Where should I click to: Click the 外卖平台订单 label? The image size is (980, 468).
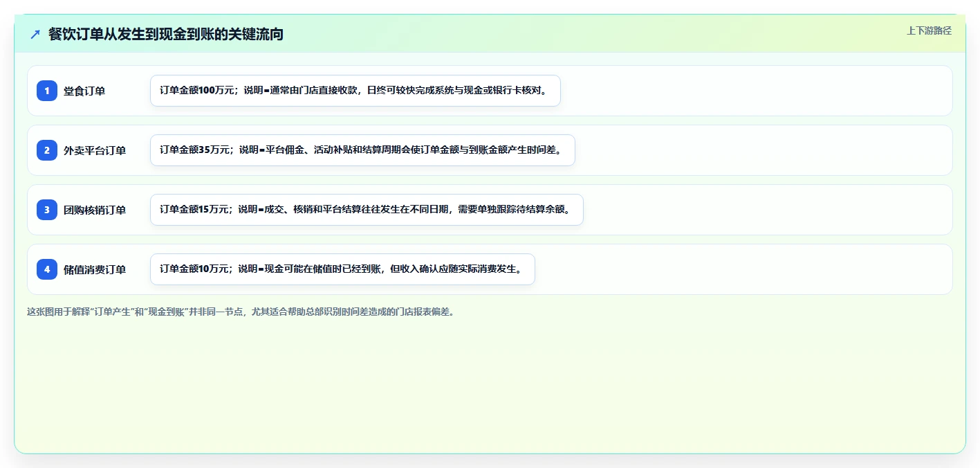click(x=95, y=150)
